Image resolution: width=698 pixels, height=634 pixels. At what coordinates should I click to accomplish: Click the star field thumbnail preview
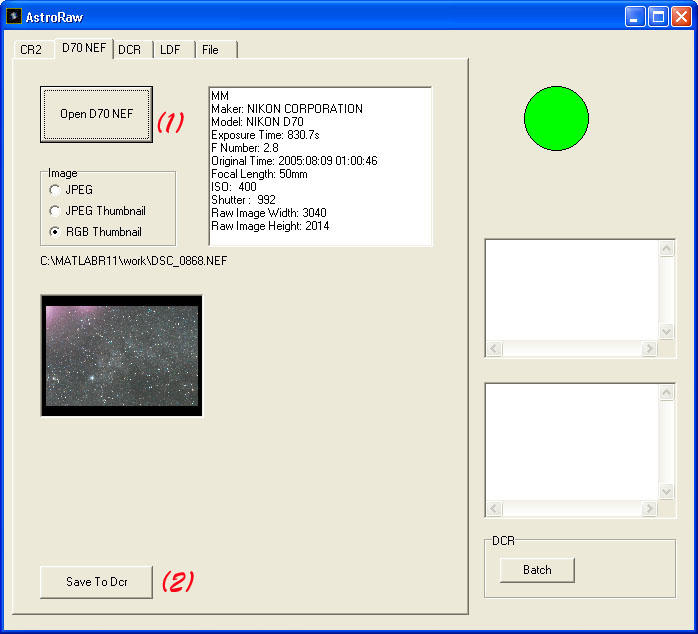tap(122, 356)
